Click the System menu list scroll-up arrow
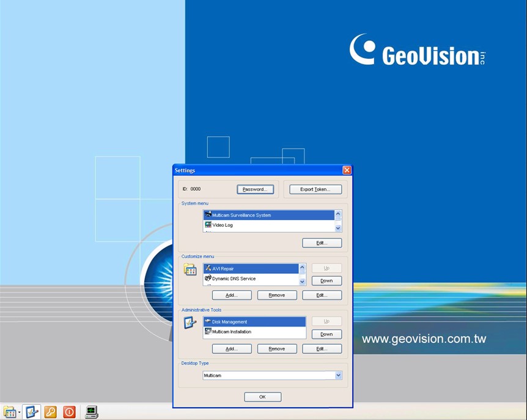Image resolution: width=527 pixels, height=420 pixels. 338,214
